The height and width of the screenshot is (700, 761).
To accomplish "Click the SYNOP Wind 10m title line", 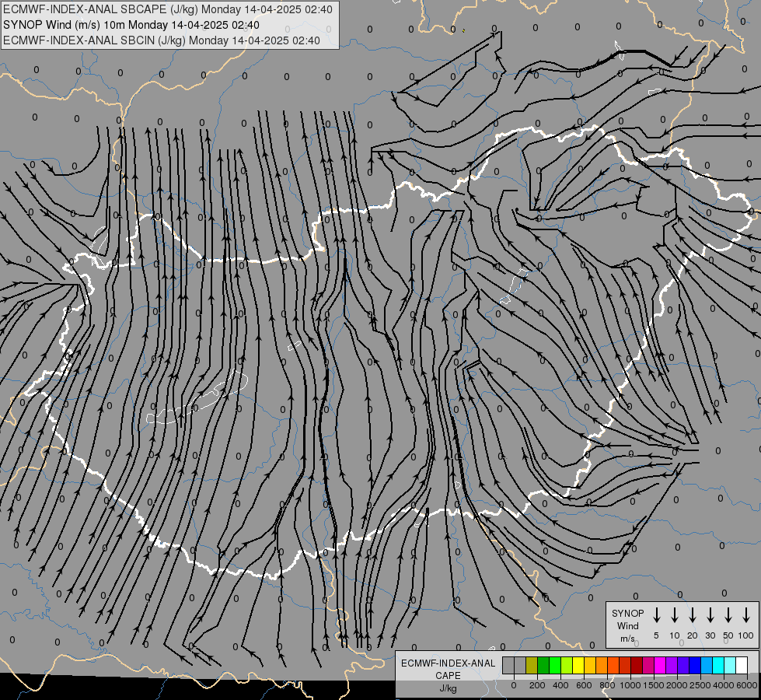I will coord(131,25).
